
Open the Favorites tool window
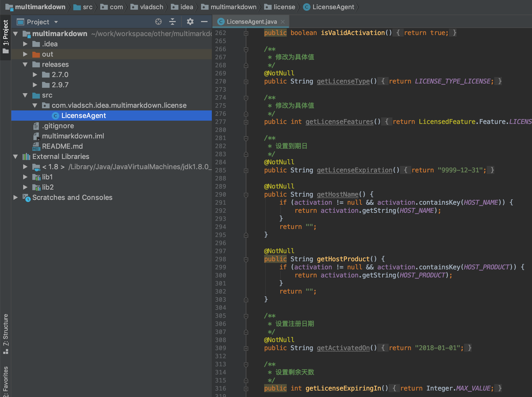(x=5, y=381)
